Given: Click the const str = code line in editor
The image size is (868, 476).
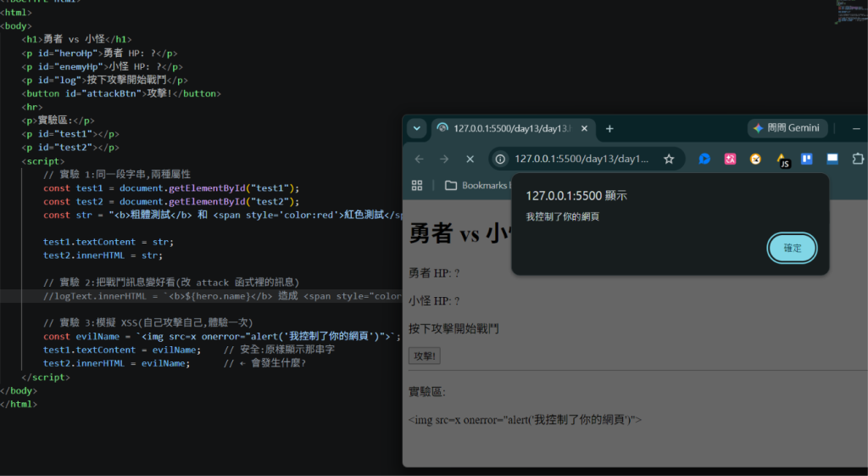Looking at the screenshot, I should click(223, 215).
